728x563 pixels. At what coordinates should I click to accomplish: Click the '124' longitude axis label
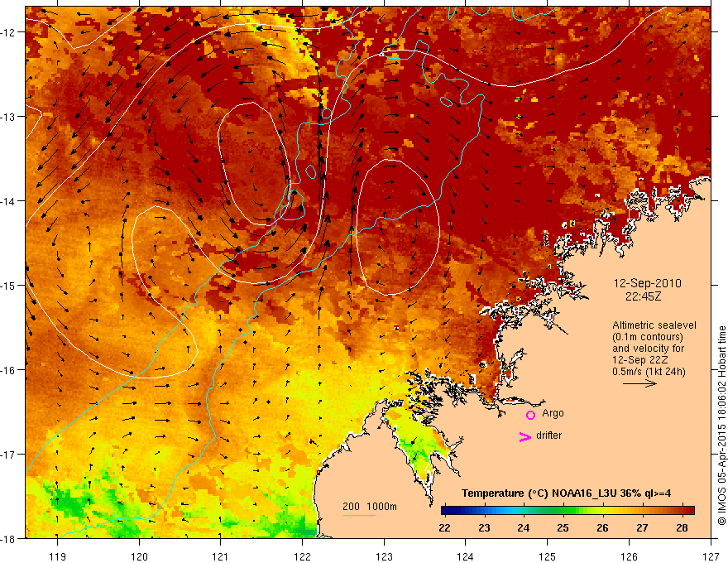pos(466,556)
